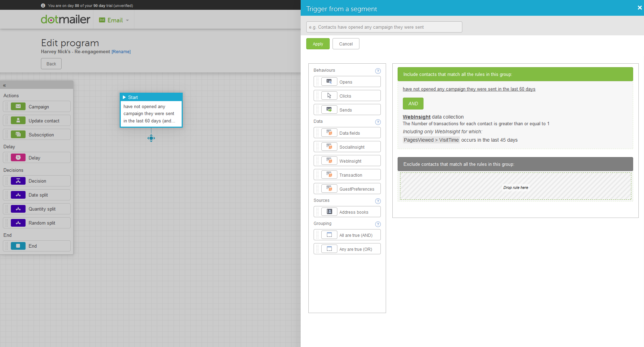The image size is (644, 347).
Task: Click the Random split icon
Action: pyautogui.click(x=18, y=223)
